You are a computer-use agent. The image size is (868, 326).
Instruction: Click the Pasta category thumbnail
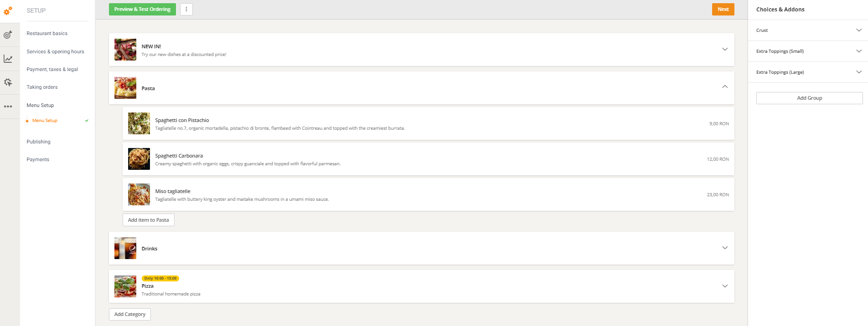pyautogui.click(x=125, y=88)
